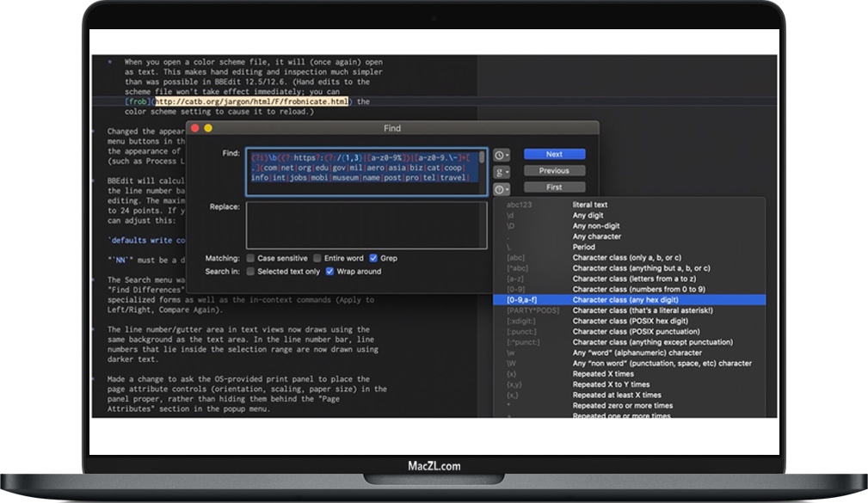Enable Selected text only searching
The width and height of the screenshot is (868, 503).
[x=250, y=271]
